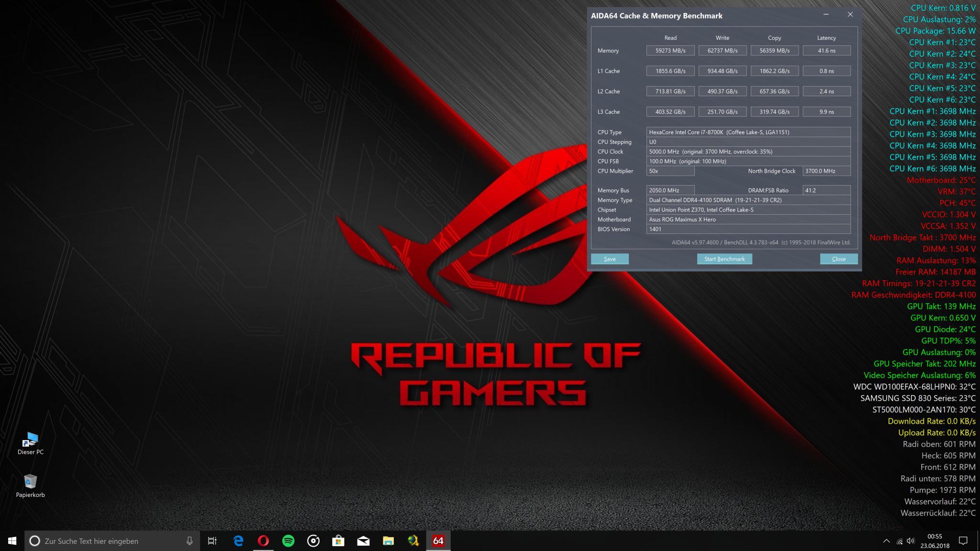Viewport: 980px width, 551px height.
Task: Click the L3 Cache latency value 9.9 ns
Action: (x=826, y=111)
